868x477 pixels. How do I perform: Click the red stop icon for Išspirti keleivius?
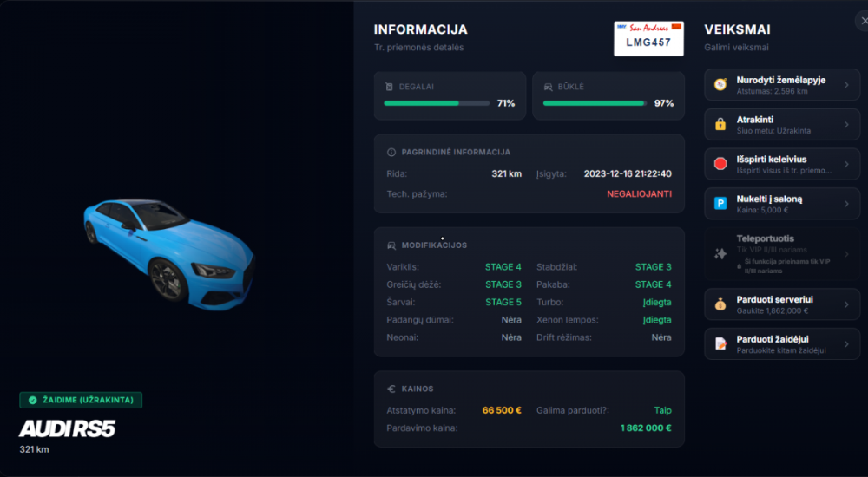720,164
